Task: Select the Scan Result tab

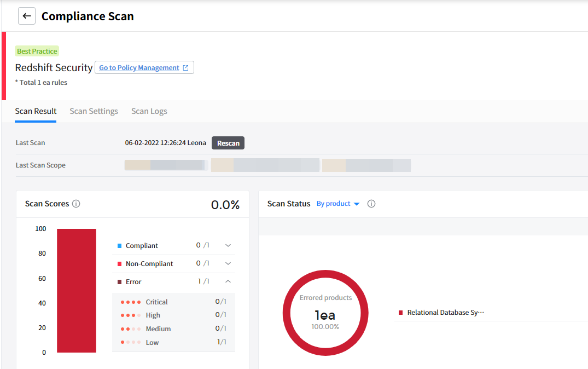Action: tap(36, 111)
